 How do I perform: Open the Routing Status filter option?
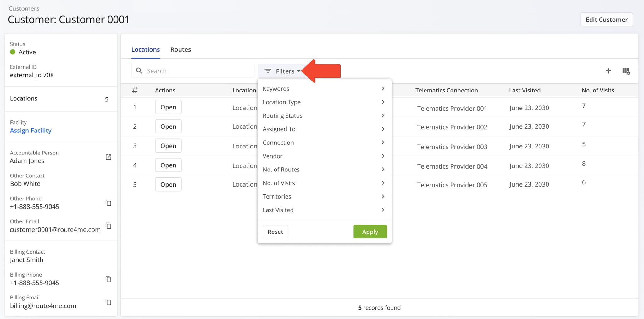[x=324, y=116]
